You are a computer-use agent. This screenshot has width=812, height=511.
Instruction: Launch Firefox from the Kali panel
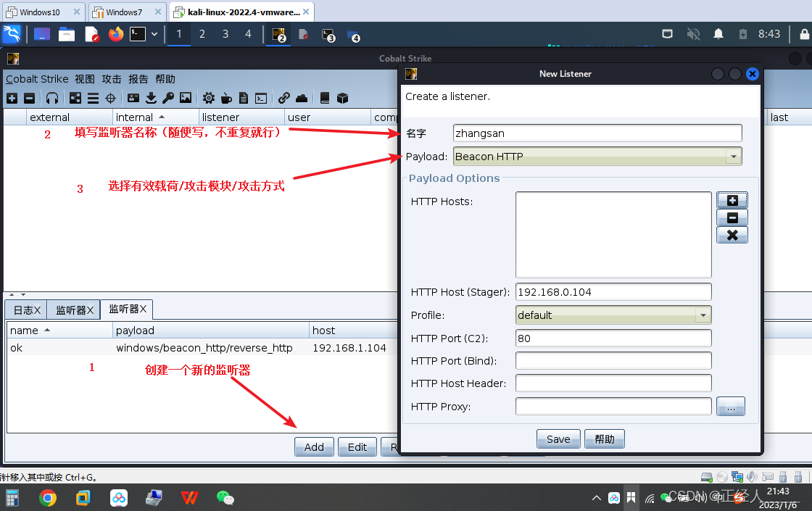click(x=116, y=34)
